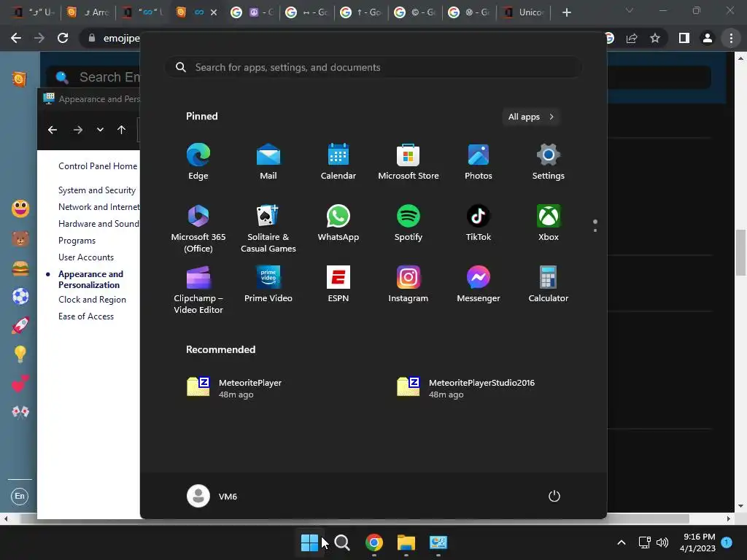Open Chrome three-dot menu
This screenshot has width=747, height=560.
coord(731,38)
